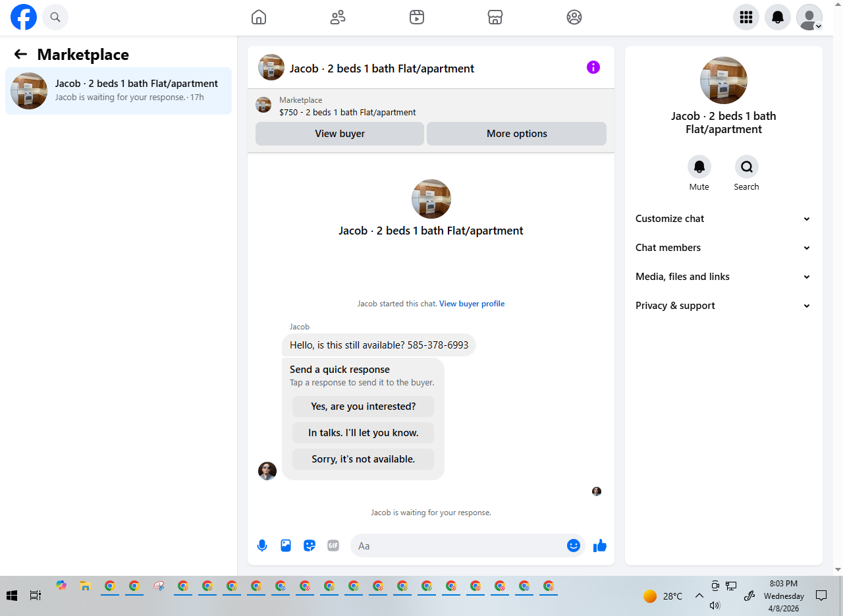Click the Marketplace $750 listing banner
This screenshot has width=843, height=616.
431,105
